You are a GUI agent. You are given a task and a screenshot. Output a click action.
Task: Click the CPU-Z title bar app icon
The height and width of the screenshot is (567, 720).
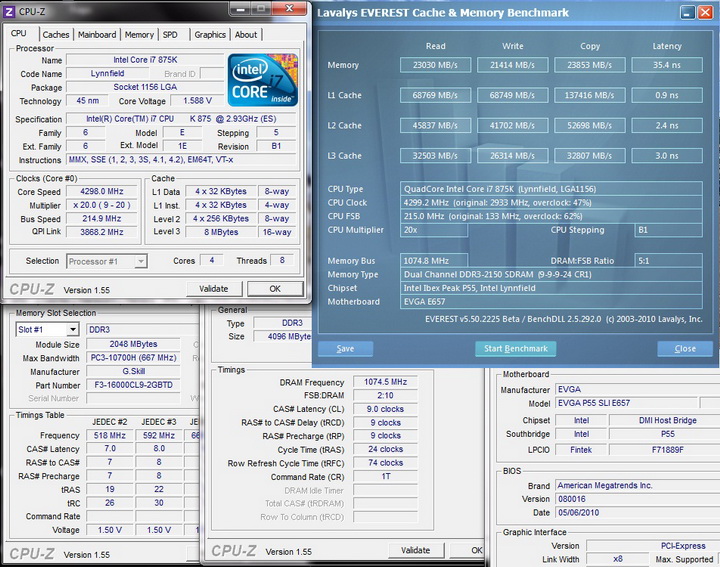10,12
